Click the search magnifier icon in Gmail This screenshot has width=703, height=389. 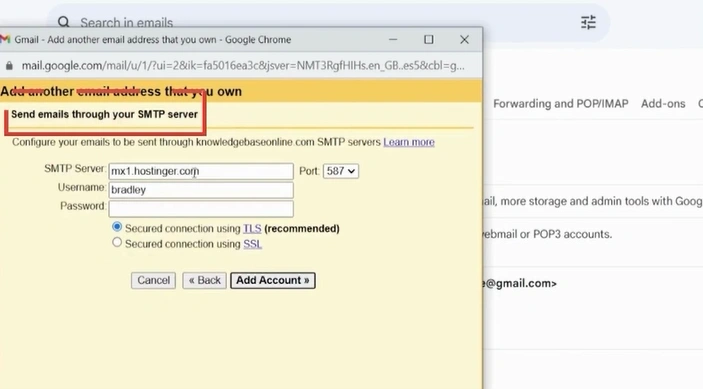[64, 22]
